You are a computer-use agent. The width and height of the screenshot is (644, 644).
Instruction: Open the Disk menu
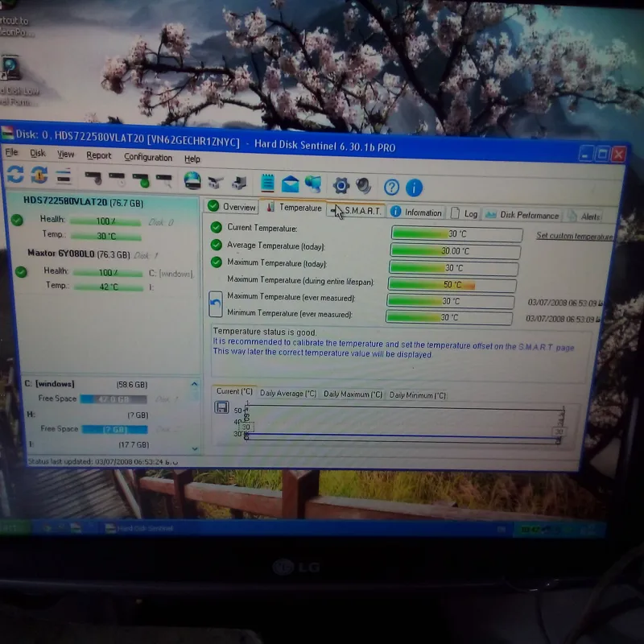(x=38, y=153)
